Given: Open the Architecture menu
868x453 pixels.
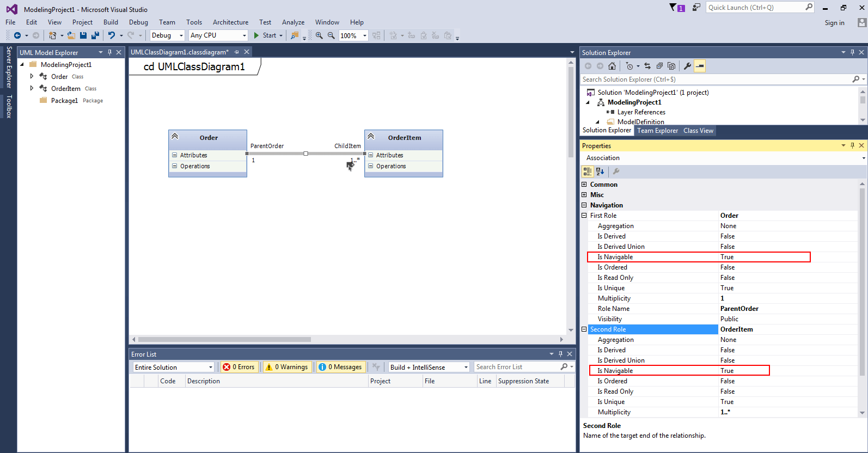Looking at the screenshot, I should (230, 22).
